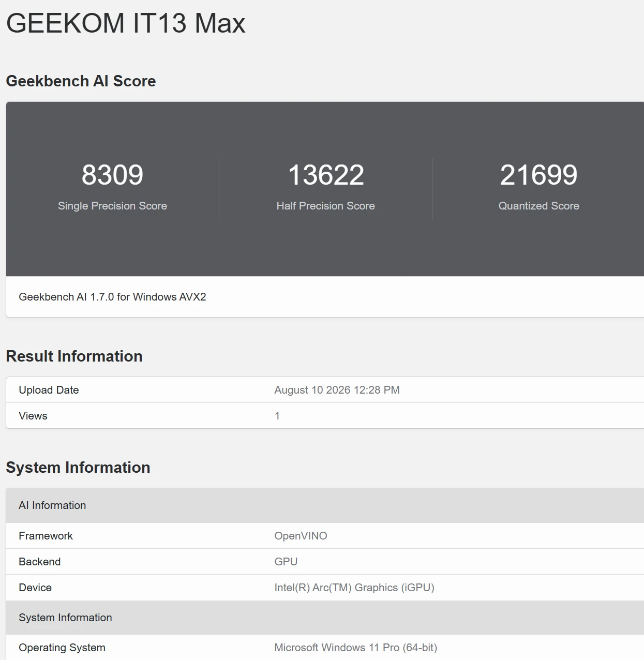Click the large 'System Information' section heading
The width and height of the screenshot is (644, 660).
pos(78,468)
